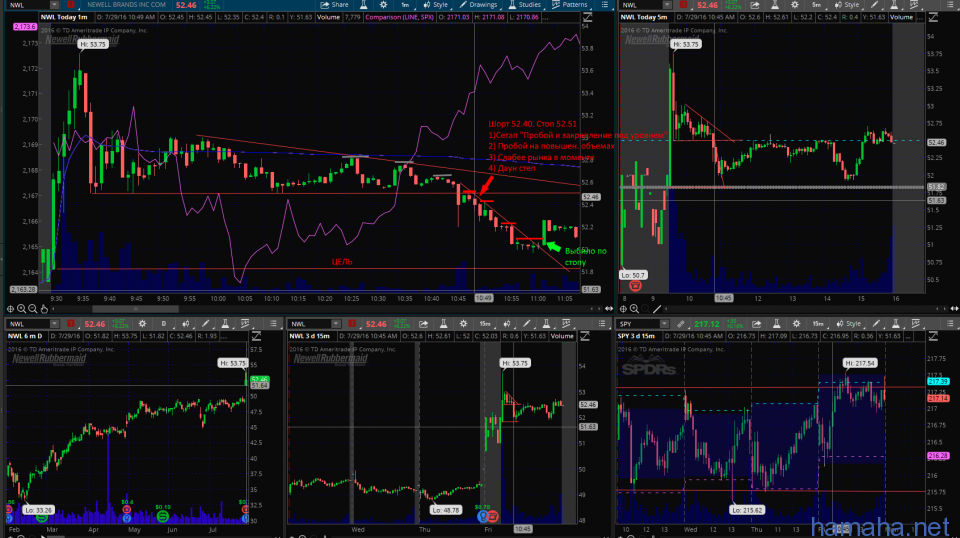Click the NWL symbol field in main chart
Screen dimensions: 960x538
point(28,5)
